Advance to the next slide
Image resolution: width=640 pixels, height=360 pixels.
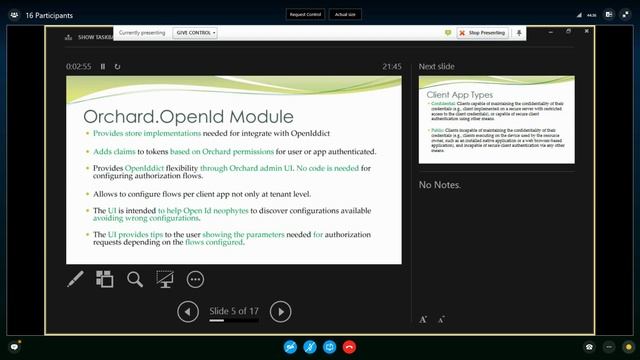click(x=280, y=311)
